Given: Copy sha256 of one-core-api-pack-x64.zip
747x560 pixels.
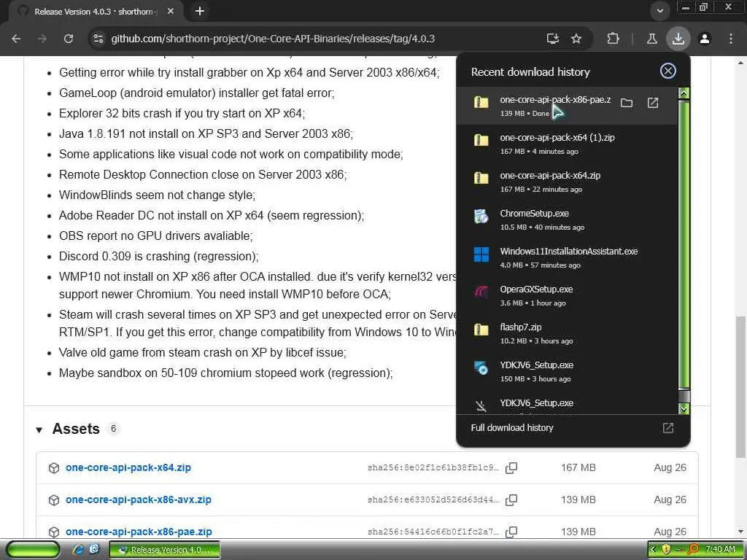Looking at the screenshot, I should [x=511, y=468].
